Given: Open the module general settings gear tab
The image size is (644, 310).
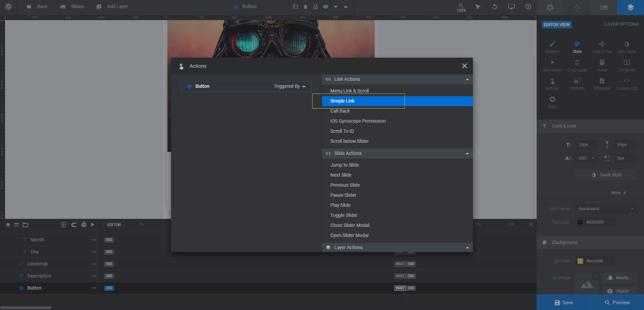Looking at the screenshot, I should point(550,7).
